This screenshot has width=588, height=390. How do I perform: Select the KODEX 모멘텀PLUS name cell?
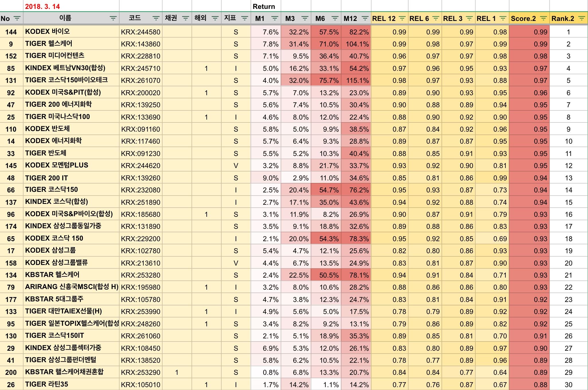[x=71, y=165]
